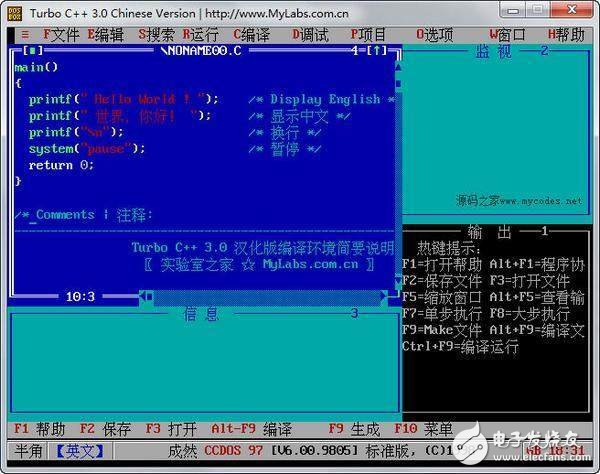The height and width of the screenshot is (474, 600).
Task: Click the 热键提示: heading in output
Action: click(x=449, y=248)
